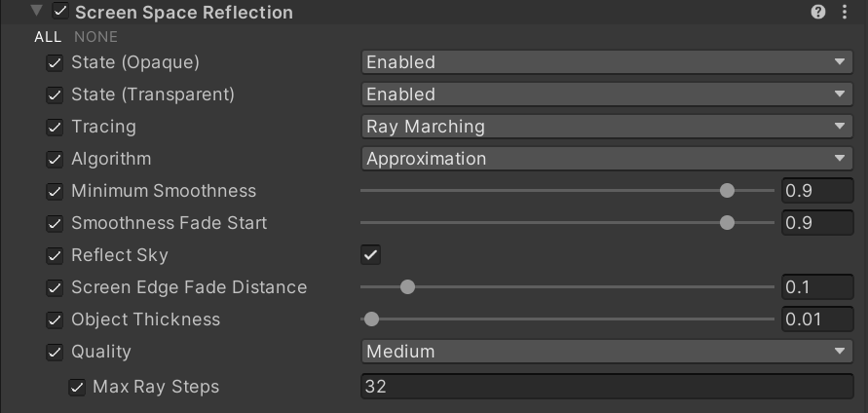Viewport: 868px width, 413px height.
Task: Disable the Screen Space Reflection override checkbox
Action: [61, 13]
